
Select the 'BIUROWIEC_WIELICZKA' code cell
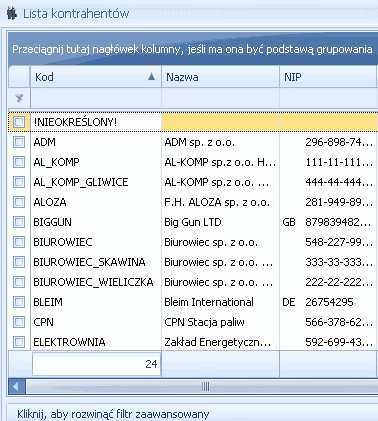[x=96, y=282]
